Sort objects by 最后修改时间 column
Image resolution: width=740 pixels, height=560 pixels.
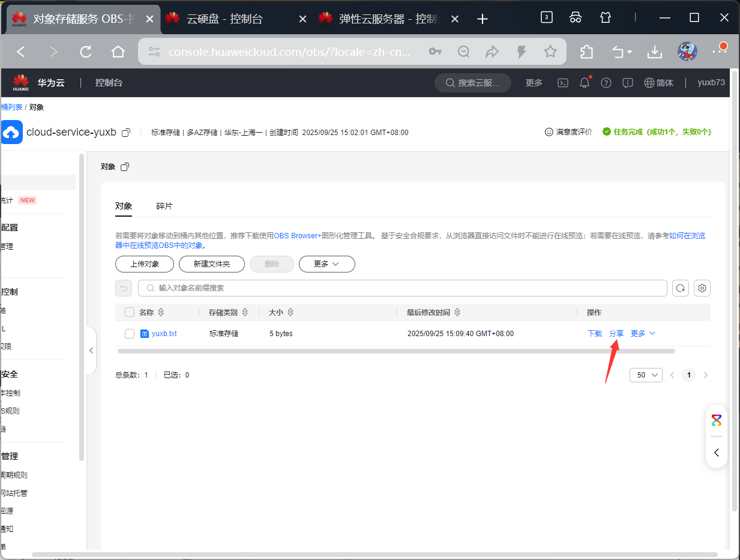pos(457,313)
